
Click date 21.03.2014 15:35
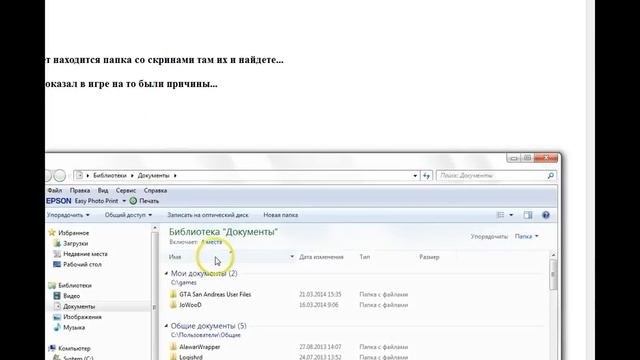click(x=320, y=294)
